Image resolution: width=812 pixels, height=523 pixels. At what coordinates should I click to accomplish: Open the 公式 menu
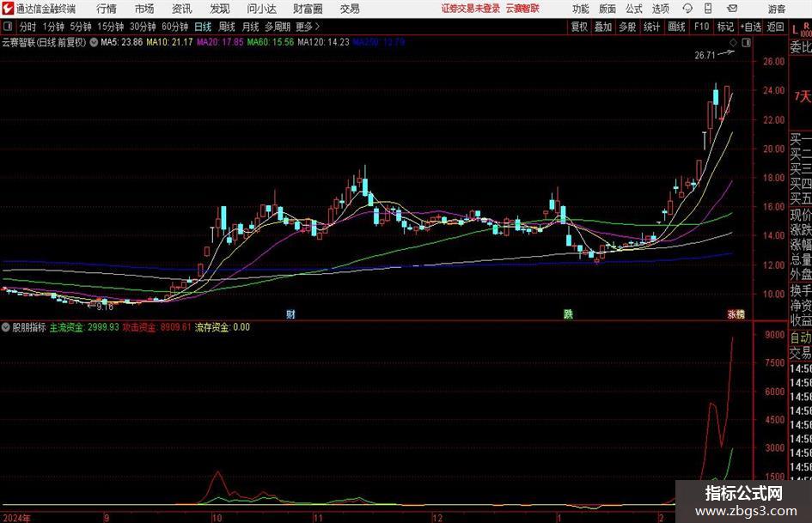pyautogui.click(x=634, y=9)
